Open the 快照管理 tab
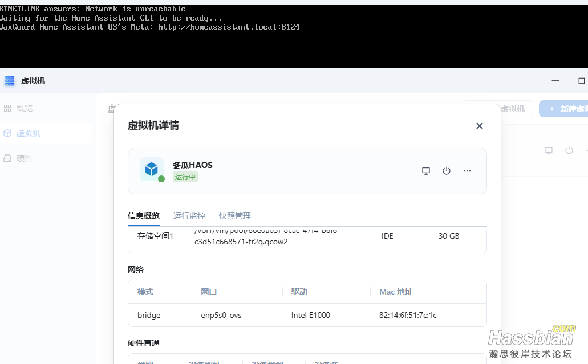Screen dimensions: 588x364 tap(235, 216)
